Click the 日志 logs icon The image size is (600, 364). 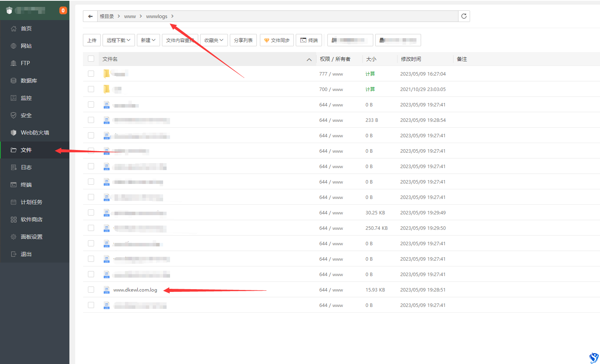point(13,167)
